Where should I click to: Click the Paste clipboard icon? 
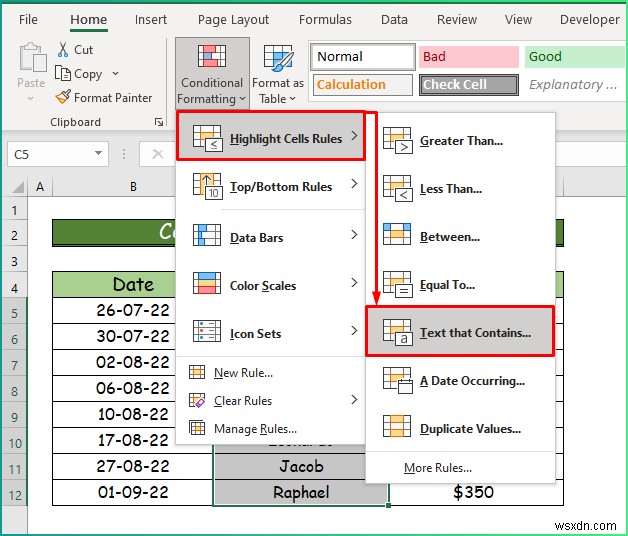click(x=33, y=57)
